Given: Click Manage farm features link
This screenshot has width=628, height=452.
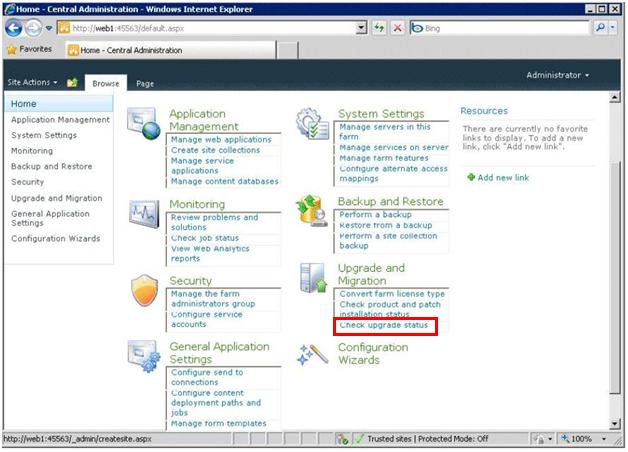Looking at the screenshot, I should tap(384, 159).
